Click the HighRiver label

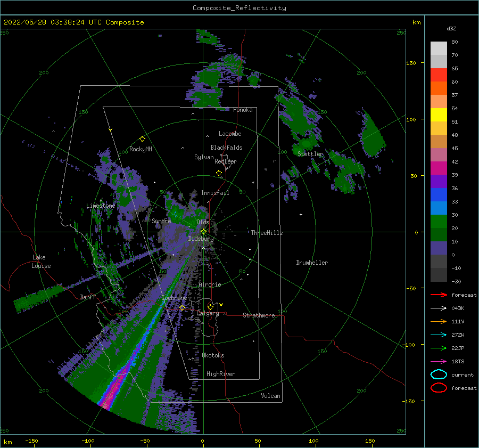[221, 374]
